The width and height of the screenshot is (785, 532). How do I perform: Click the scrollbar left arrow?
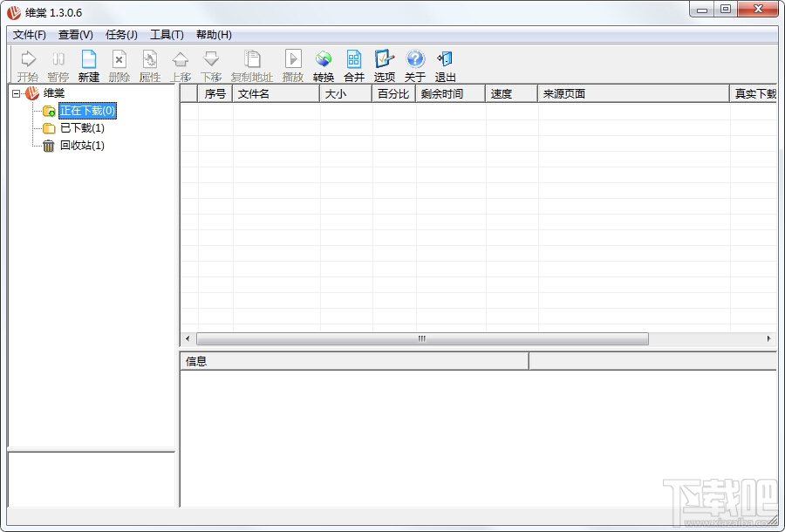tap(188, 338)
